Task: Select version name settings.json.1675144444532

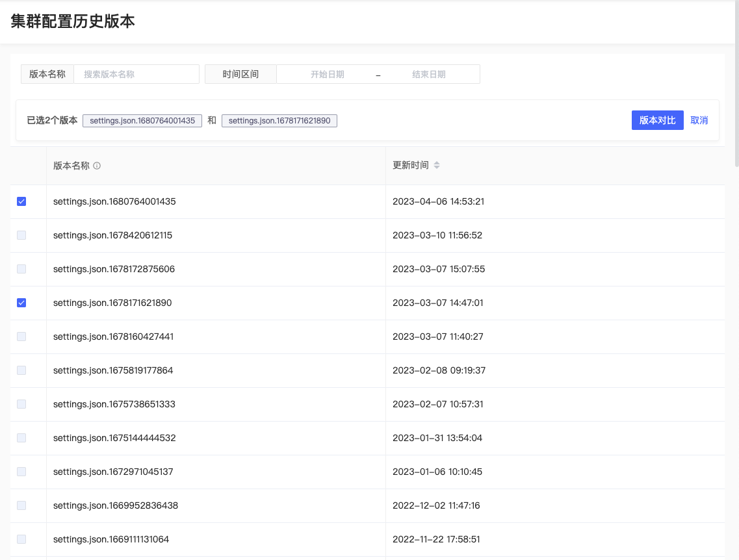Action: (114, 438)
